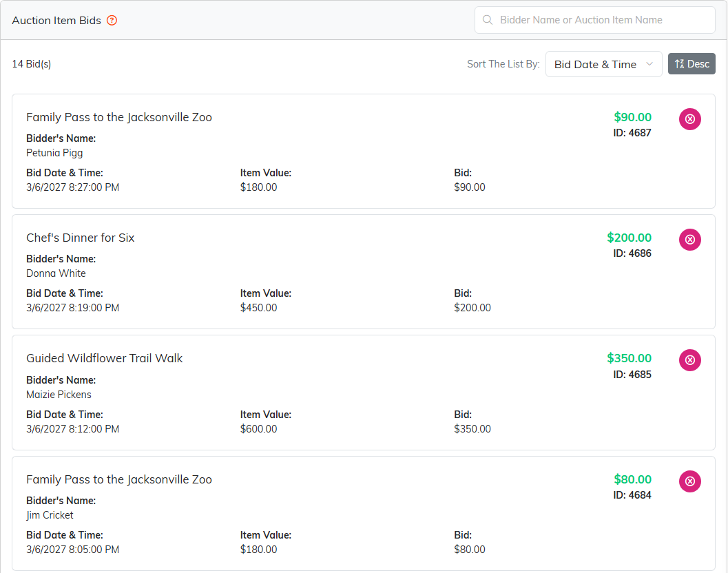Click the date 3/6/2027 8:27:00 PM
This screenshot has width=728, height=573.
coord(72,187)
